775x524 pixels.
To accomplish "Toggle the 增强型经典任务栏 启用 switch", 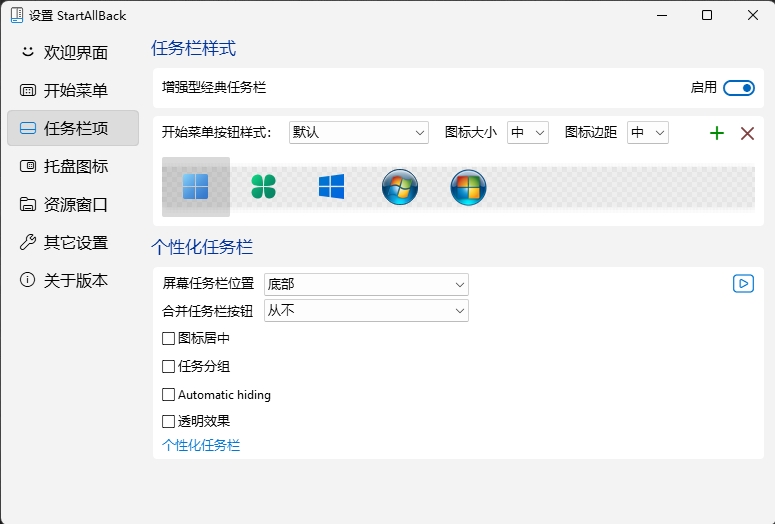I will (x=739, y=88).
